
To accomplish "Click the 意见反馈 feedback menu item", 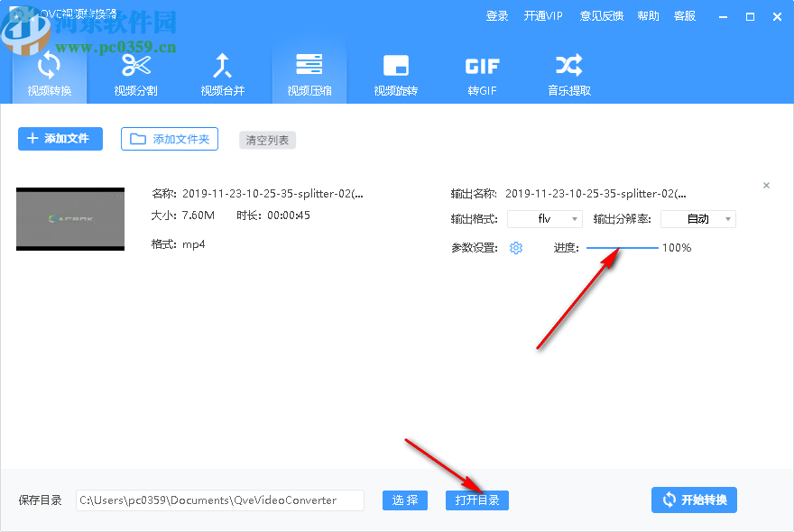I will coord(601,15).
